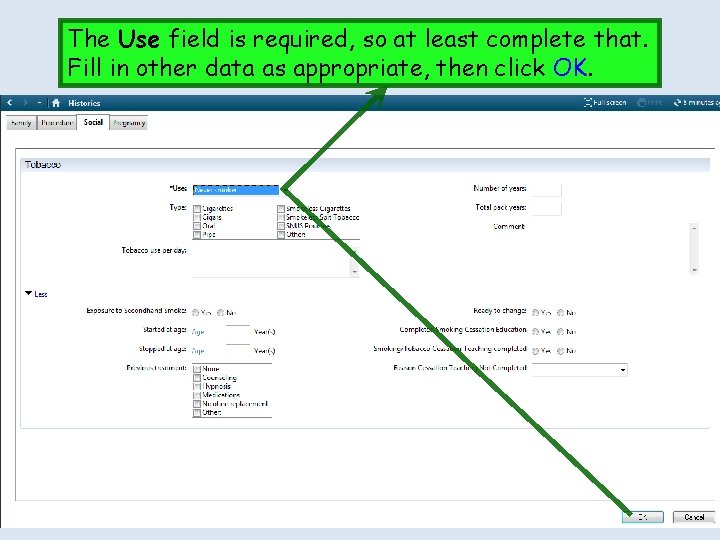Check the Oral type checkbox

[x=197, y=226]
